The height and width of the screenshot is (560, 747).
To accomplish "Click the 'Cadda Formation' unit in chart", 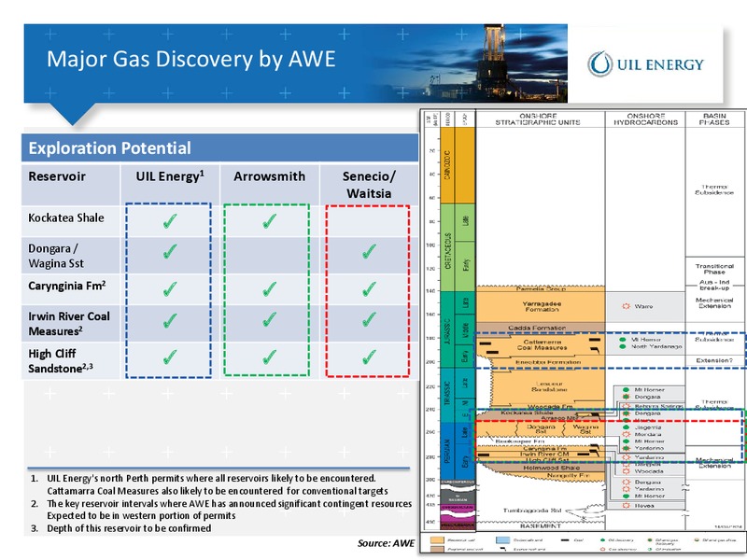I will click(537, 328).
